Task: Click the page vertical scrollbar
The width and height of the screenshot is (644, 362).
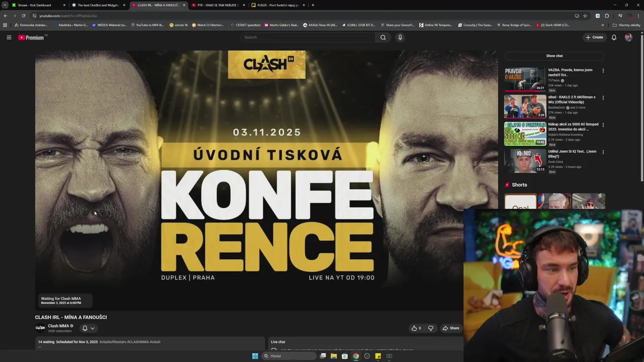Action: (x=641, y=108)
